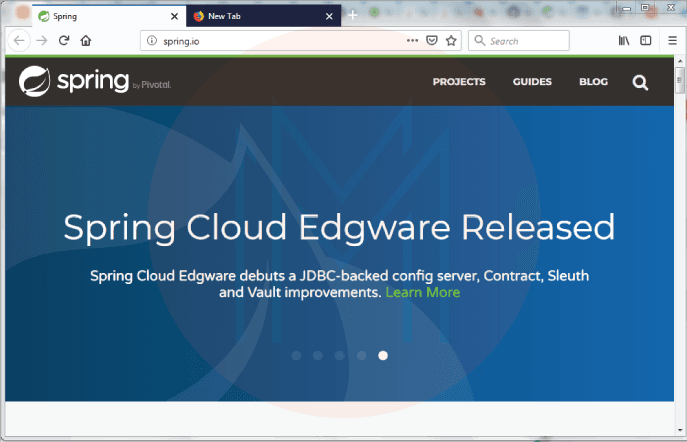Click the Spring site search magnifier
The height and width of the screenshot is (442, 687).
(x=640, y=82)
